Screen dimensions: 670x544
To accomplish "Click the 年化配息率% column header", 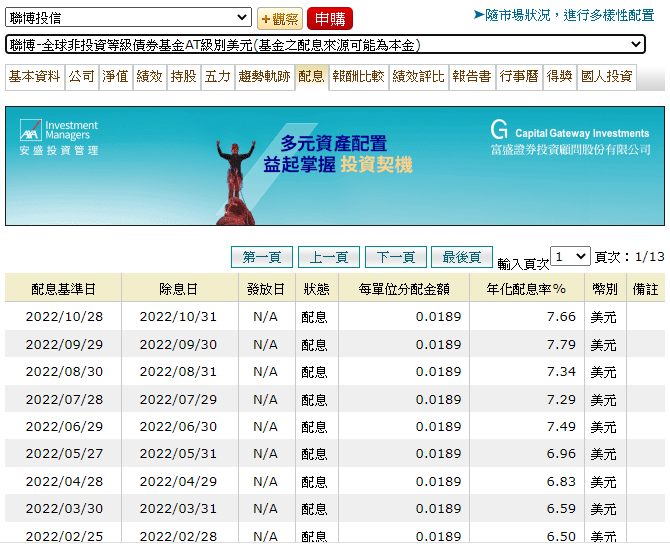I will [526, 289].
